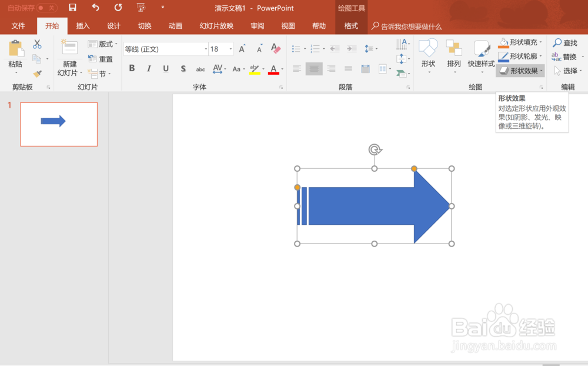Select slide 1 thumbnail in the pane
The image size is (588, 366).
tap(59, 124)
